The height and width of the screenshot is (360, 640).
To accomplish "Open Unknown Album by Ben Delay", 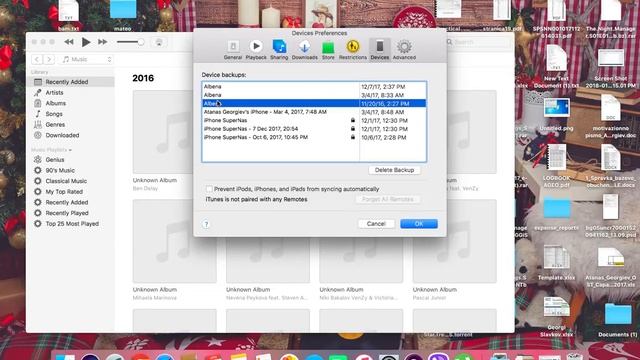I will [x=163, y=132].
